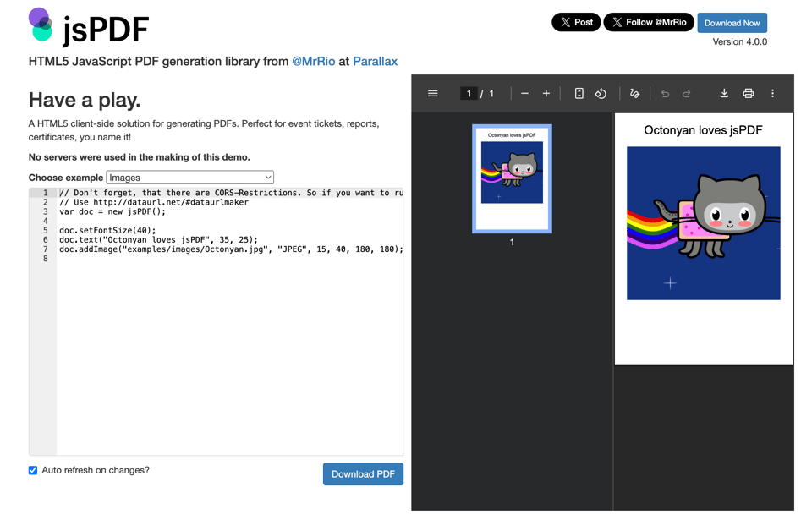Toggle the PDF viewer sidebar

point(433,93)
